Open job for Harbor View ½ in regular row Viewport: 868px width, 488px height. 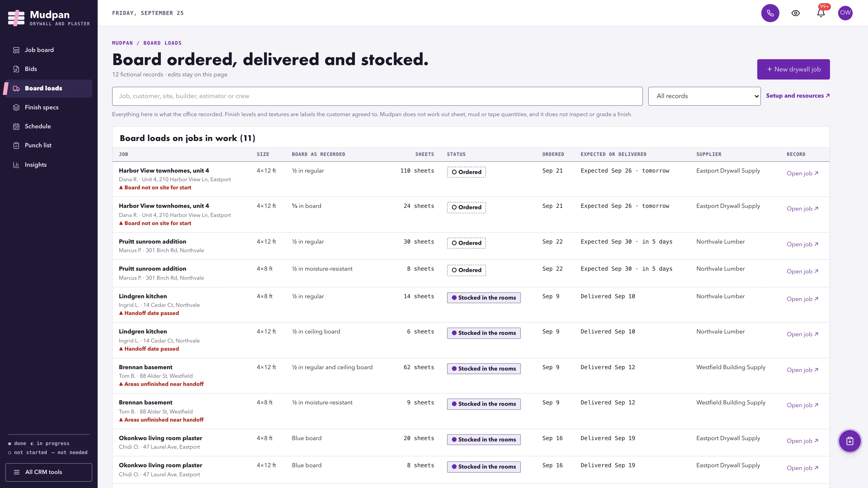tap(802, 174)
